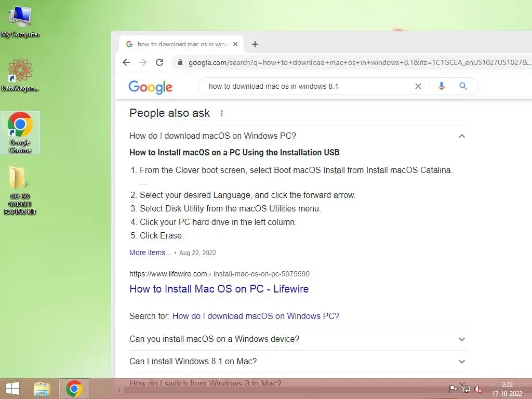Open My Computer desktop icon
Image resolution: width=532 pixels, height=399 pixels.
[20, 21]
